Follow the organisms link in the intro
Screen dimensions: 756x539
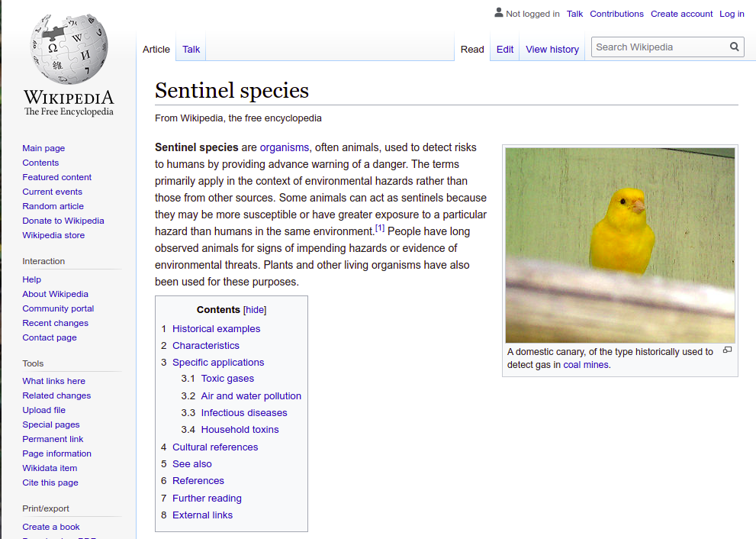285,147
